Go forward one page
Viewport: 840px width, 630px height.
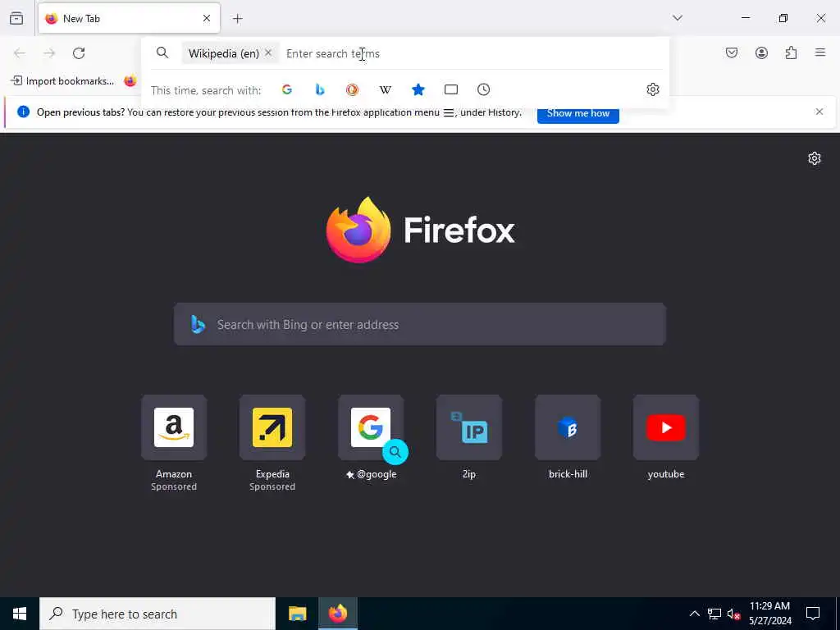(x=49, y=53)
